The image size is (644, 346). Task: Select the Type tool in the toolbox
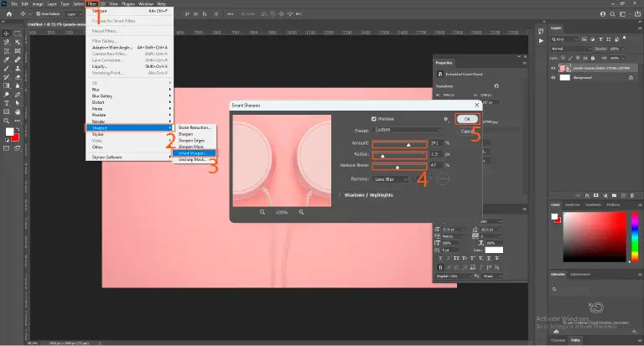7,103
